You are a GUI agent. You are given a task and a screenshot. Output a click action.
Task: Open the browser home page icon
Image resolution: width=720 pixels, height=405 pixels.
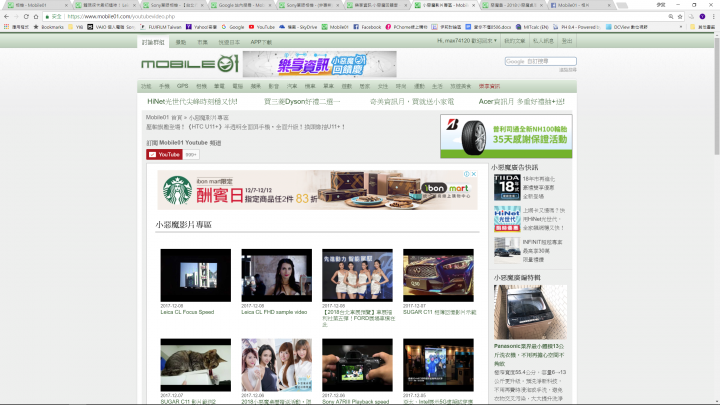click(36, 17)
